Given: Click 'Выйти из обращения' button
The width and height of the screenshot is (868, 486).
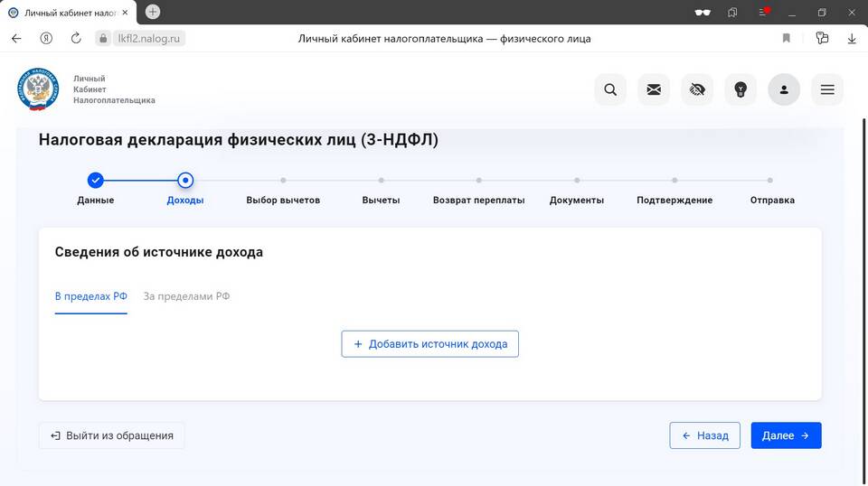Looking at the screenshot, I should [112, 435].
